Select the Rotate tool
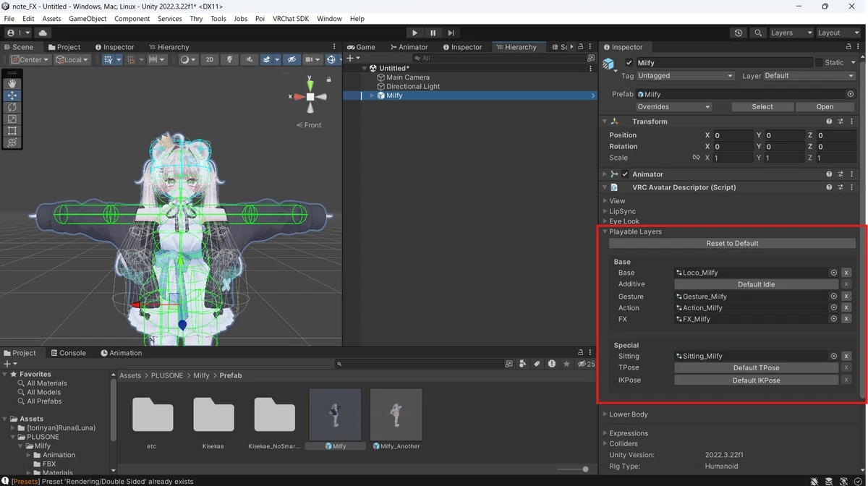This screenshot has width=868, height=486. pyautogui.click(x=12, y=107)
